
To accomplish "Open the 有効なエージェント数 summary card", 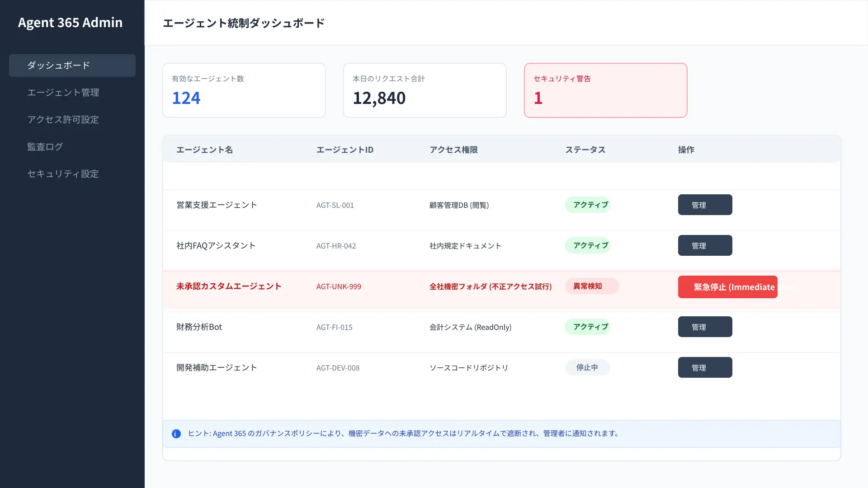I will click(x=244, y=90).
